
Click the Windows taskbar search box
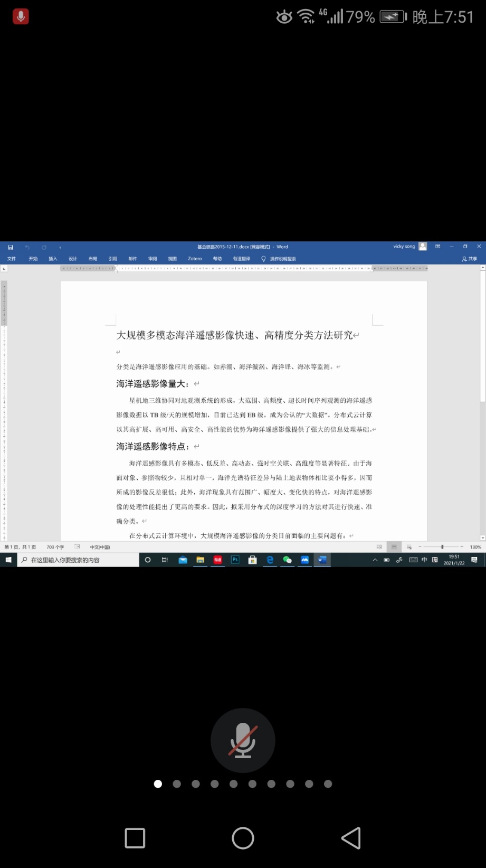coord(79,560)
